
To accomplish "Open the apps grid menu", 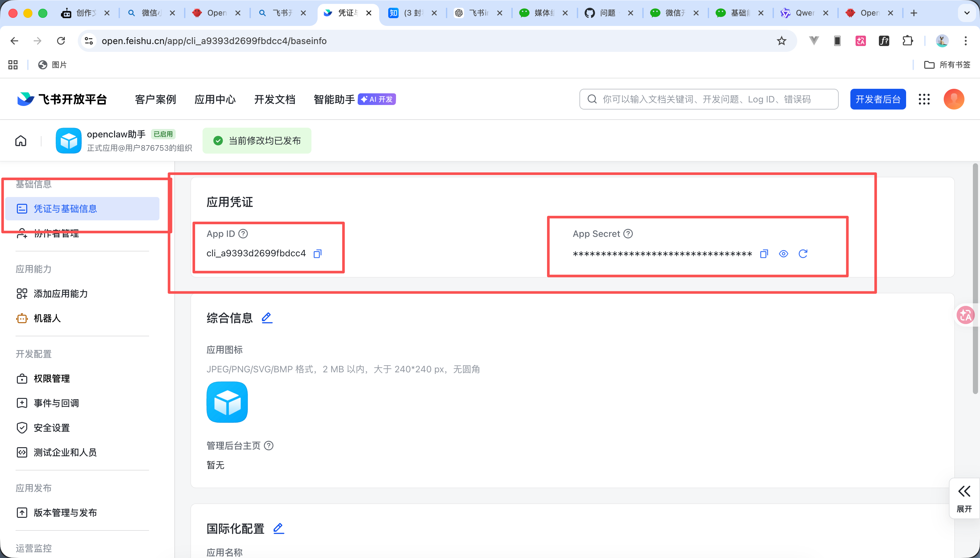I will pyautogui.click(x=924, y=99).
